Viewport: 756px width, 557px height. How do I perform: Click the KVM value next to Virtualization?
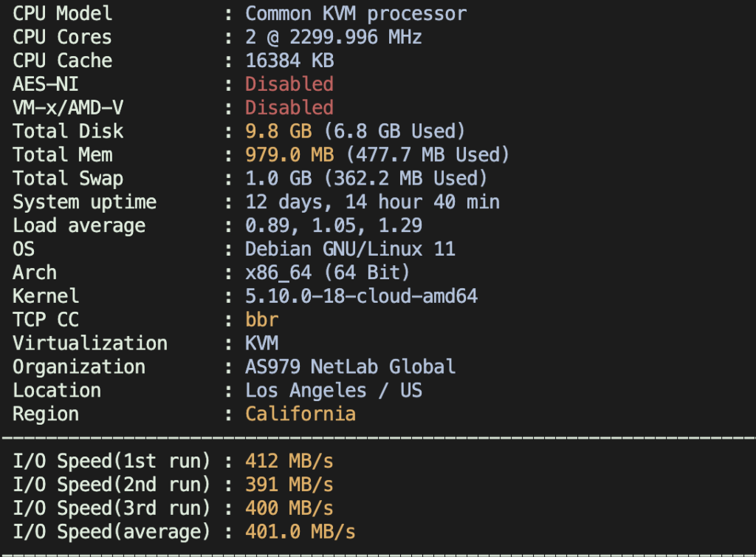click(x=262, y=344)
